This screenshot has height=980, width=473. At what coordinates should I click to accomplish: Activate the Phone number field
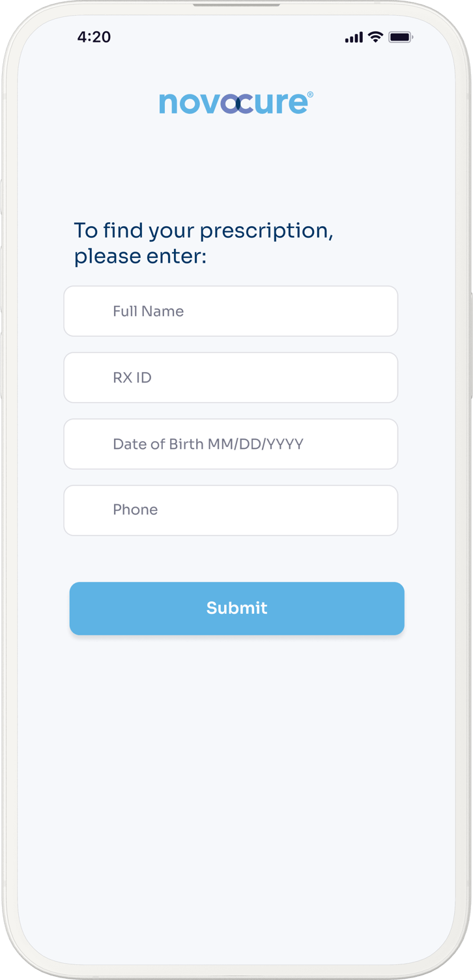(x=231, y=510)
